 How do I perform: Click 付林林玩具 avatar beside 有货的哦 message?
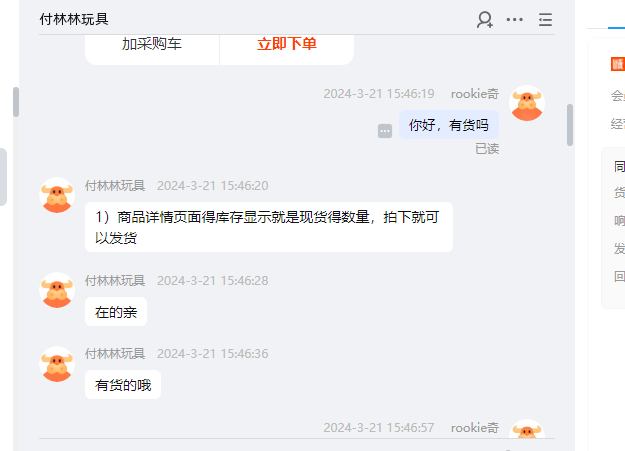pyautogui.click(x=57, y=364)
